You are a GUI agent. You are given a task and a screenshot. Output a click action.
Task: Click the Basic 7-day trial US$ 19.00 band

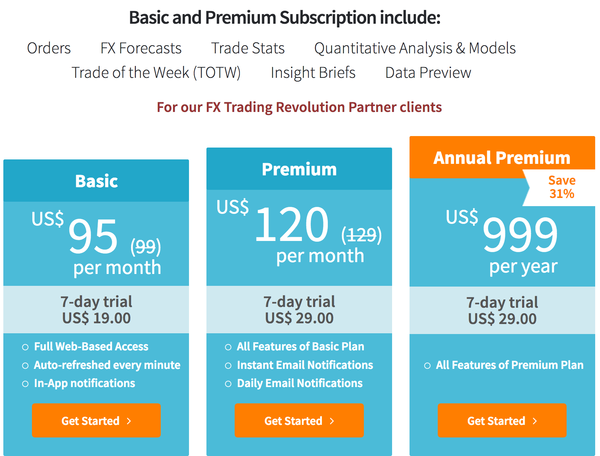point(96,309)
